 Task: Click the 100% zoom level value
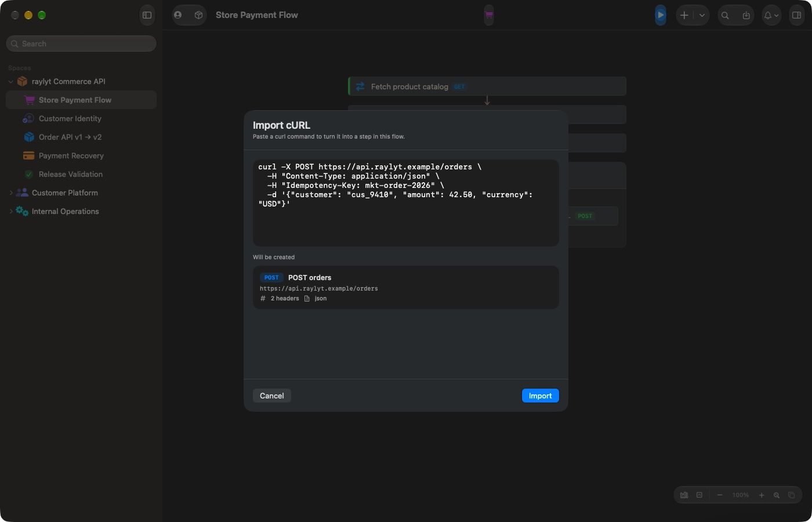coord(741,495)
